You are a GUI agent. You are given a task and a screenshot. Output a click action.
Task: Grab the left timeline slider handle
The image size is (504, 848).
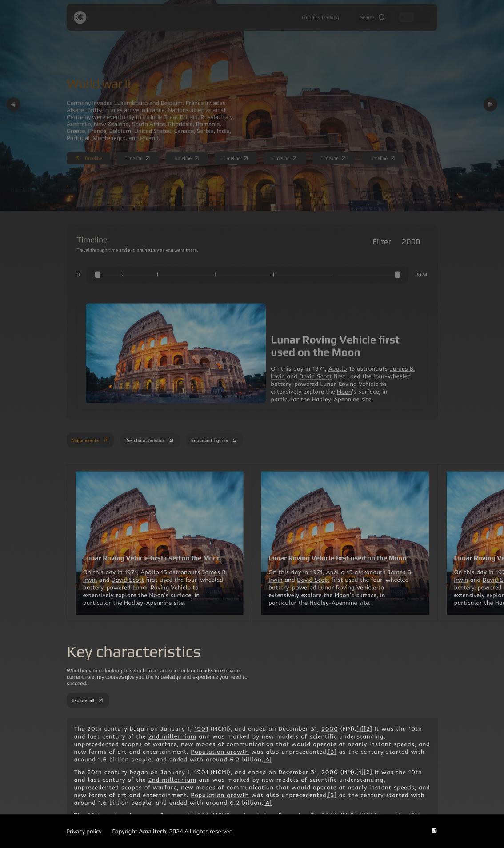pos(98,275)
